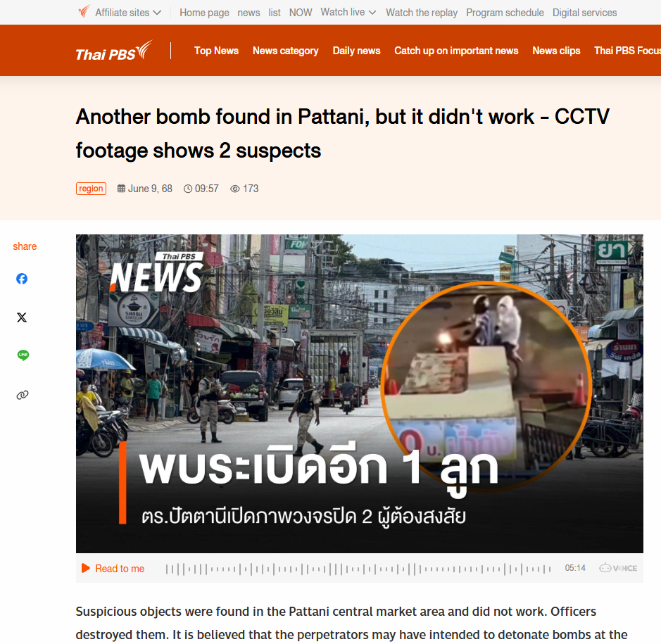Select News category menu
The image size is (661, 644).
click(x=285, y=51)
